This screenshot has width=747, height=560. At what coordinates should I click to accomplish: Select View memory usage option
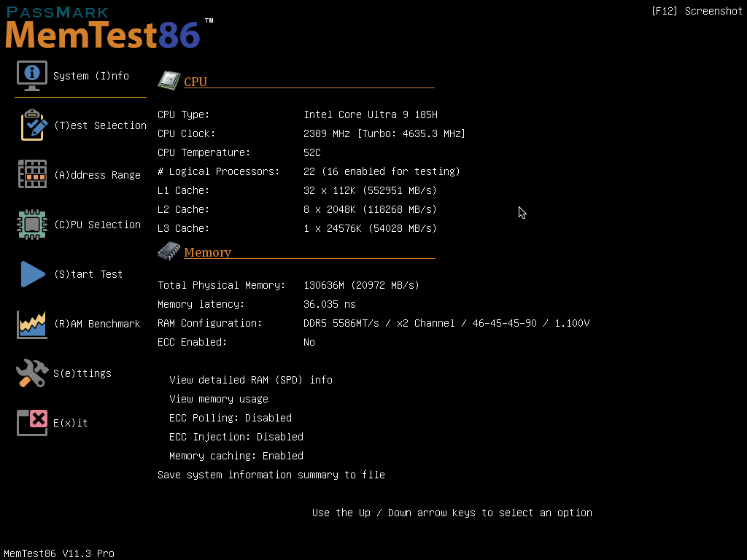(218, 399)
